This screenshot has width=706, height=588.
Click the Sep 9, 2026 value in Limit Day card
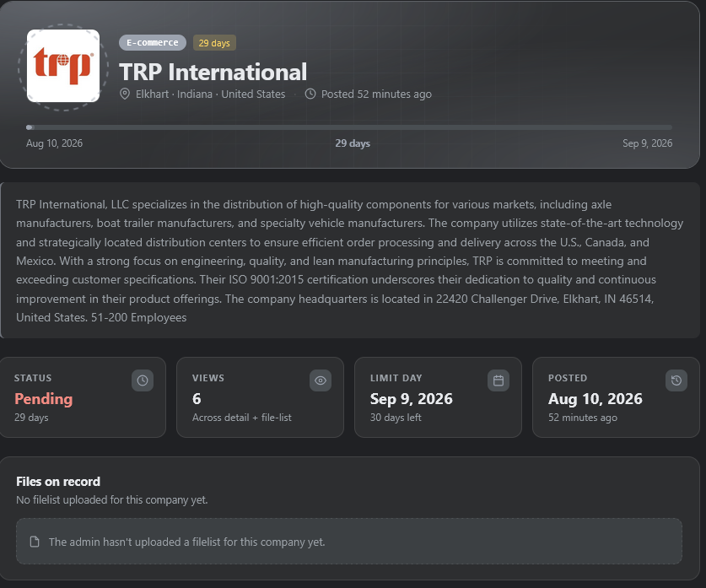[411, 399]
